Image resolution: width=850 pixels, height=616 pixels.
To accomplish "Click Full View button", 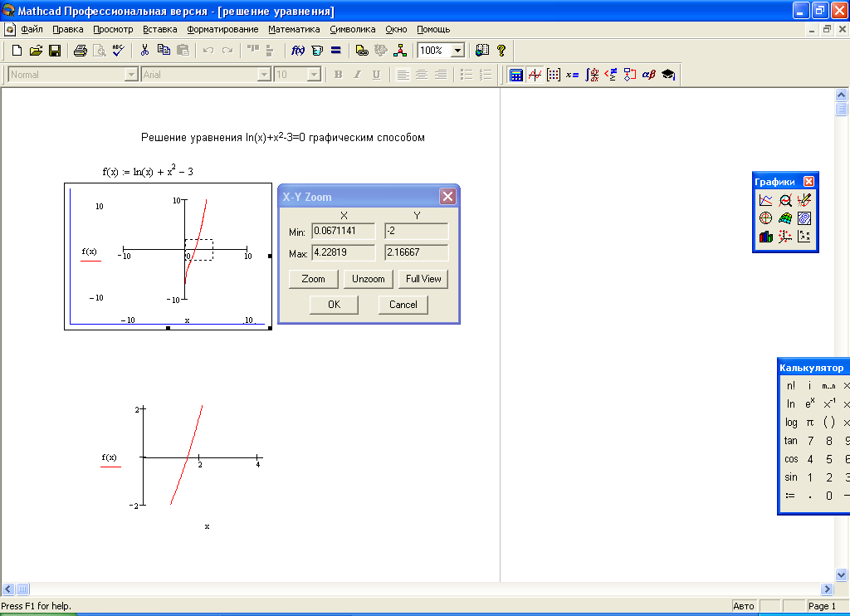I will click(x=423, y=279).
